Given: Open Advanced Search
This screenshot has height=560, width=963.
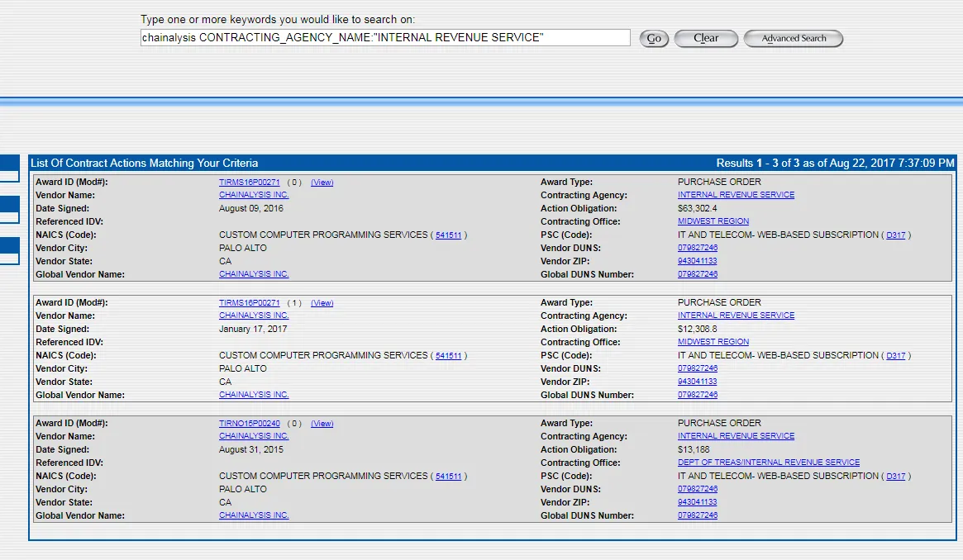Looking at the screenshot, I should pyautogui.click(x=793, y=39).
